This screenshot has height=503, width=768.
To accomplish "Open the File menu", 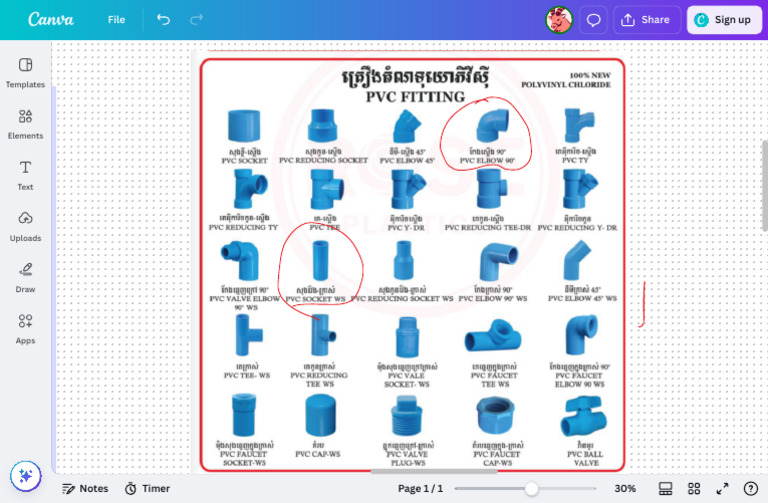I will click(x=116, y=19).
